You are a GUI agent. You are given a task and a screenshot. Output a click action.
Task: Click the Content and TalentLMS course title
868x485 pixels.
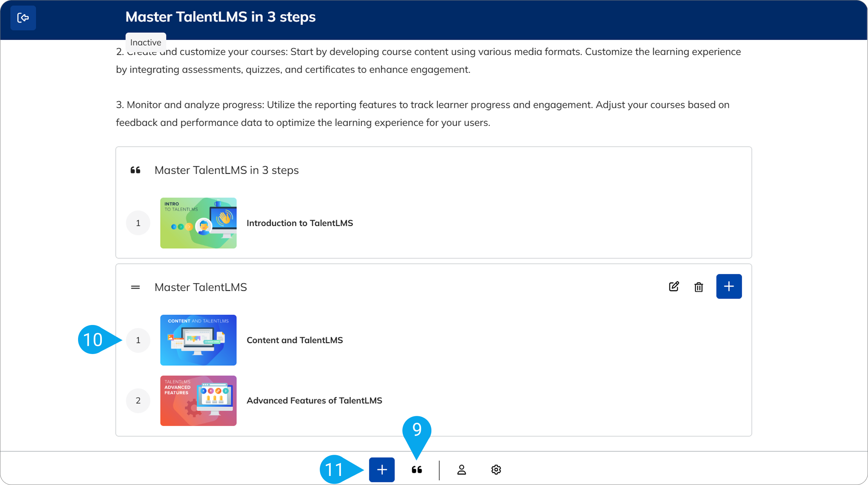tap(294, 340)
